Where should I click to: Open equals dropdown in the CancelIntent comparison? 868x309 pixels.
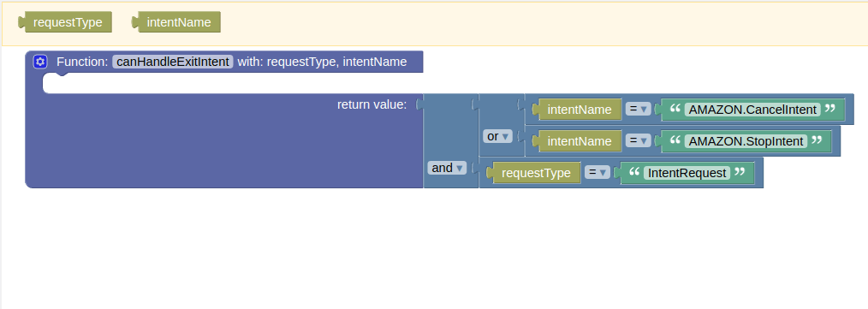tap(639, 109)
